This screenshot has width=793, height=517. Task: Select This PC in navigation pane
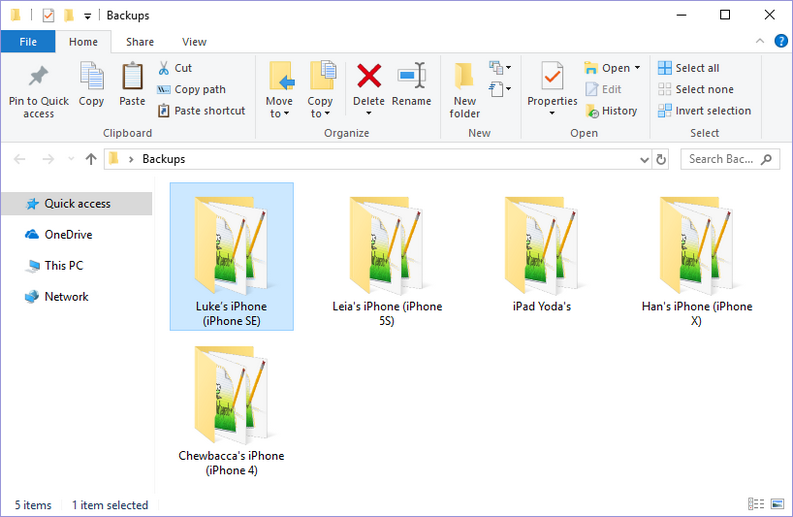[54, 266]
